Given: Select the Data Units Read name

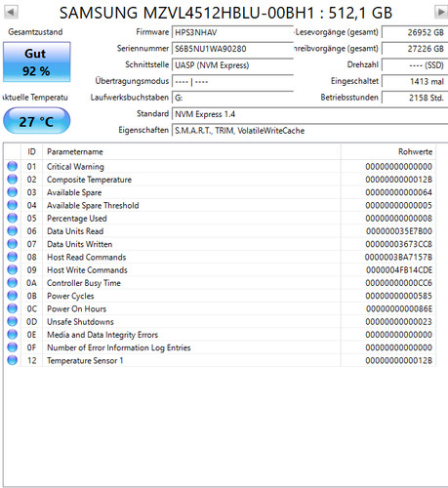Looking at the screenshot, I should click(75, 231).
